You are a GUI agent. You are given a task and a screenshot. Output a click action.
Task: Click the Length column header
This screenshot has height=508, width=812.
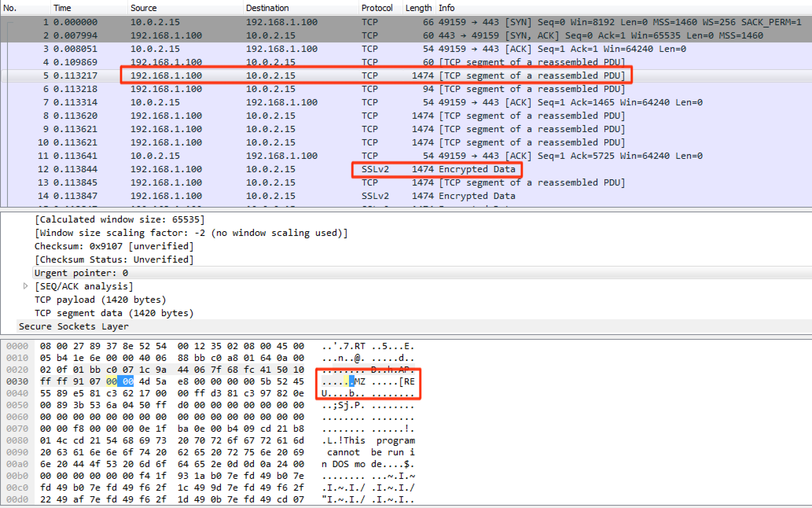pyautogui.click(x=418, y=8)
